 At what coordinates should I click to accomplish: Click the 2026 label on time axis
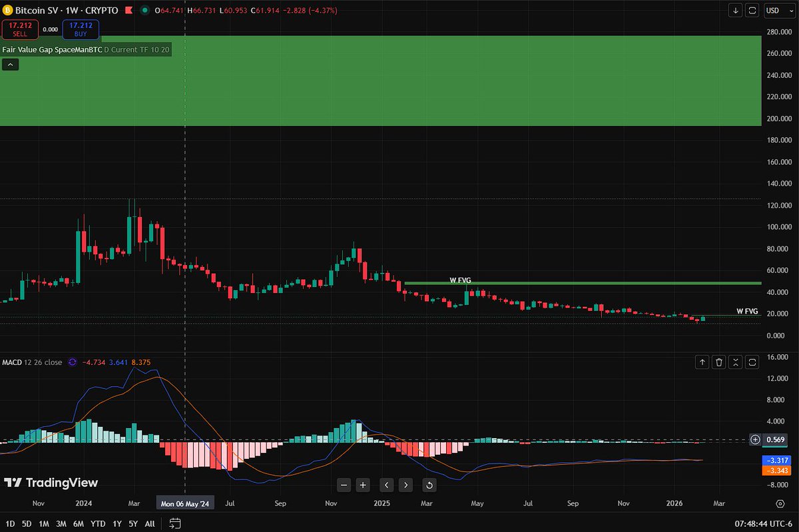(x=676, y=504)
